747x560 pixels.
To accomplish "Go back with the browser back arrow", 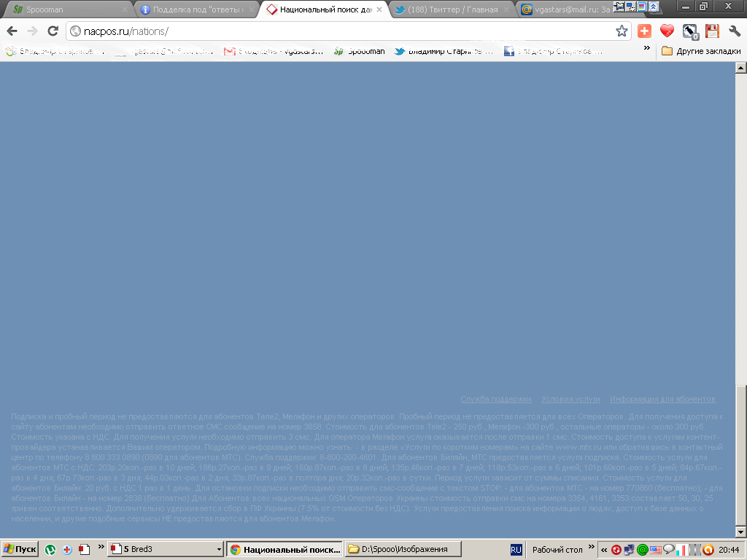I will [x=12, y=31].
